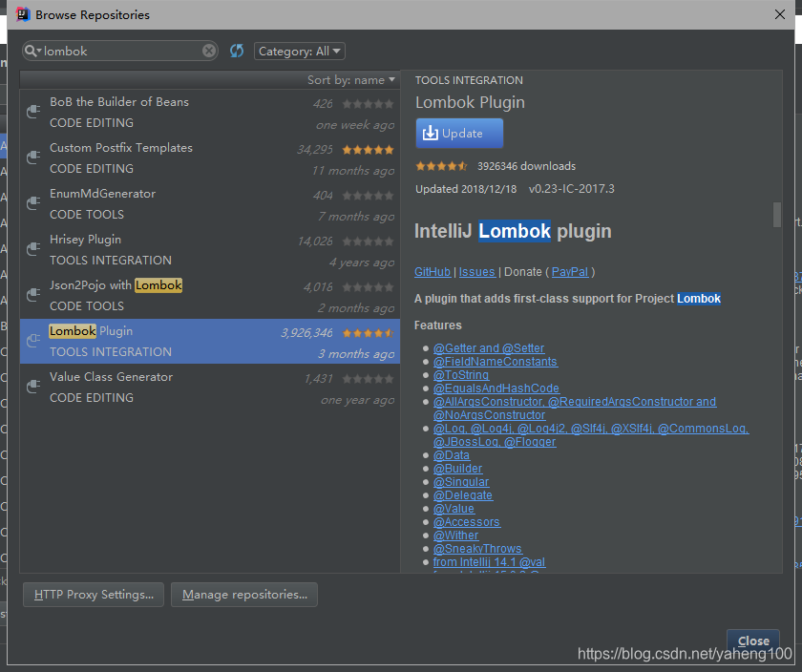Open the @SneakyThrows link
Screen dimensions: 802x672
[477, 548]
